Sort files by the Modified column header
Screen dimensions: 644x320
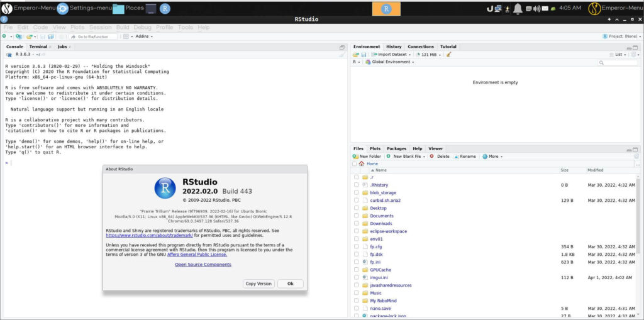[x=595, y=170]
